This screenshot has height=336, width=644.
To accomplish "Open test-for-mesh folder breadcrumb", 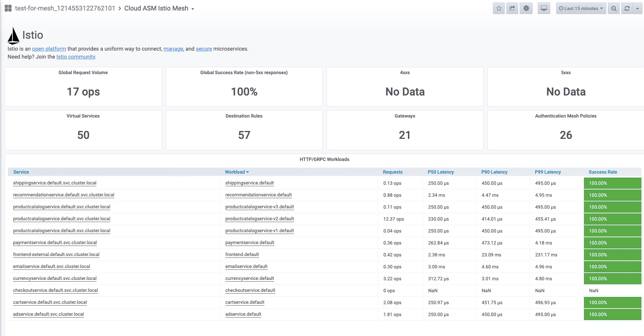I will coord(65,8).
